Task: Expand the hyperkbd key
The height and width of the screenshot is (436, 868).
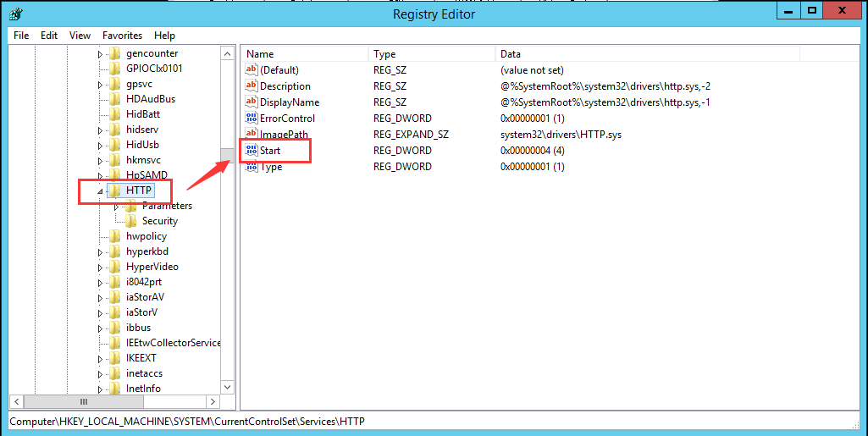Action: point(100,251)
